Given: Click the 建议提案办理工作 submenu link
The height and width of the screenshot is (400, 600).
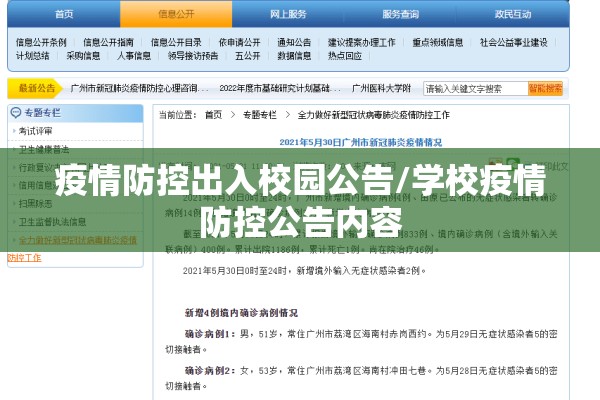Looking at the screenshot, I should (x=361, y=42).
